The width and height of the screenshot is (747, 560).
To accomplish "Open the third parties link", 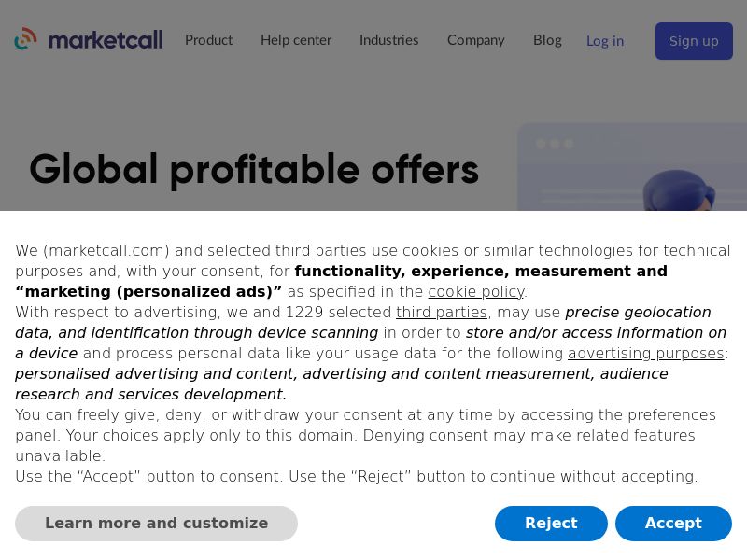I will tap(442, 312).
